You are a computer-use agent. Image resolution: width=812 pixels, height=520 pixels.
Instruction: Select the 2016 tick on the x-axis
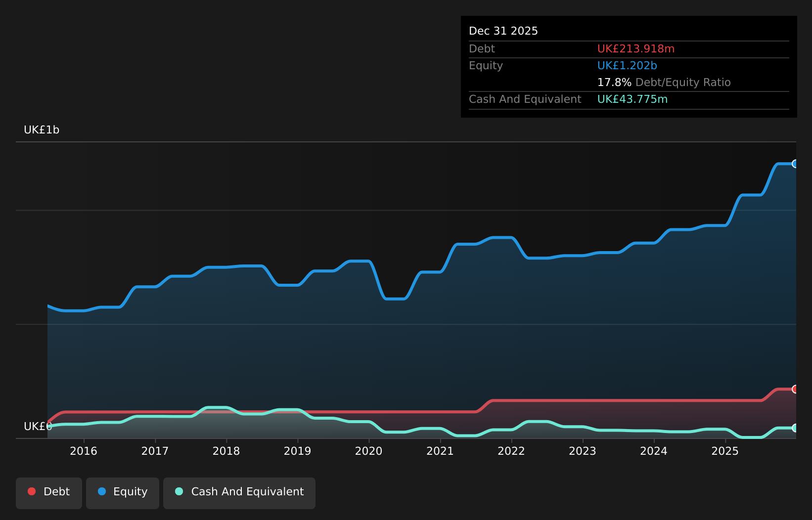pyautogui.click(x=84, y=451)
